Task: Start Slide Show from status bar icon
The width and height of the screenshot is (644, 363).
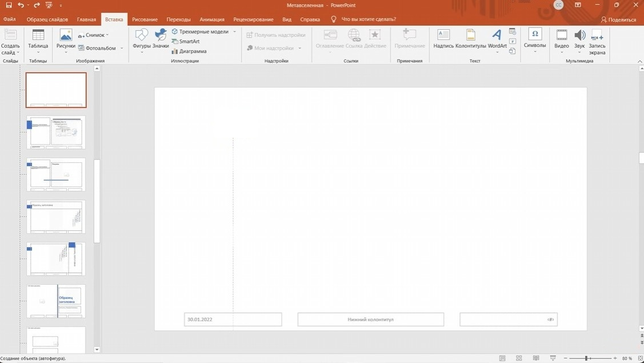Action: pos(553,358)
